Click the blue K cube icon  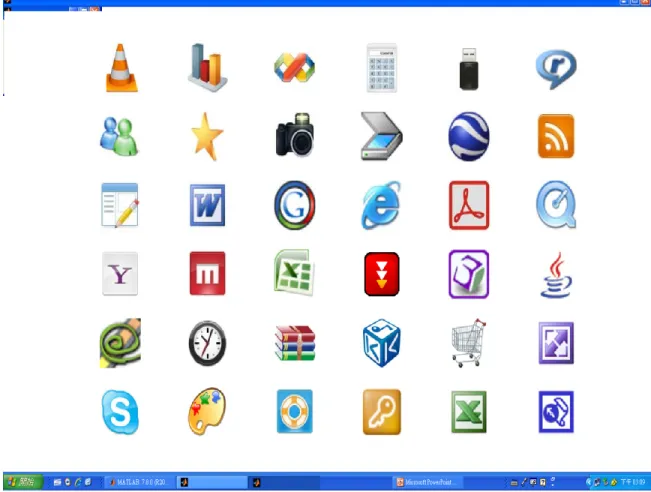[382, 343]
